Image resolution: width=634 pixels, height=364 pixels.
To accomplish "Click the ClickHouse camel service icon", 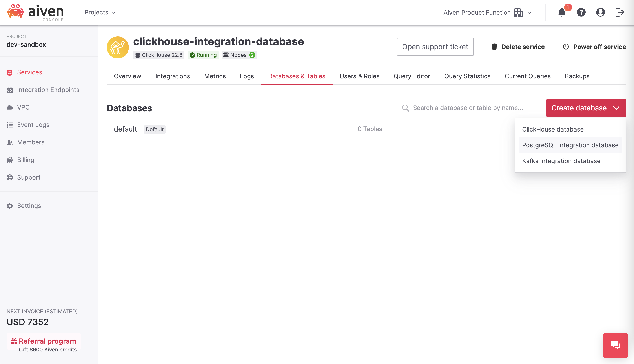I will 118,47.
